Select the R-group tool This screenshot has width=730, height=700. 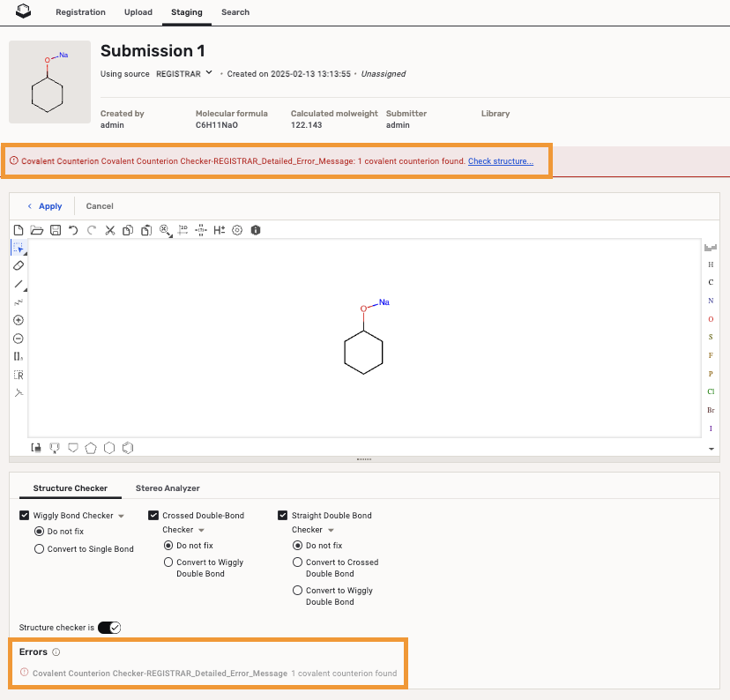point(19,375)
